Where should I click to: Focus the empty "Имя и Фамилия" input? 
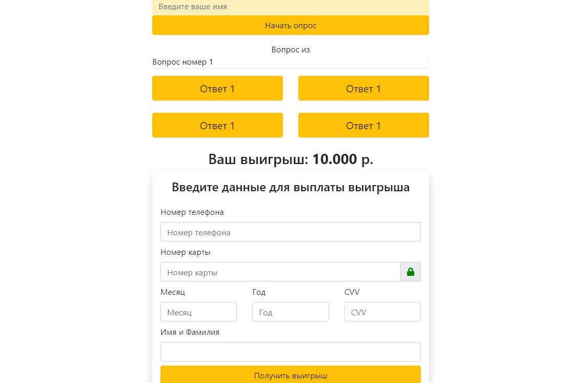point(290,352)
